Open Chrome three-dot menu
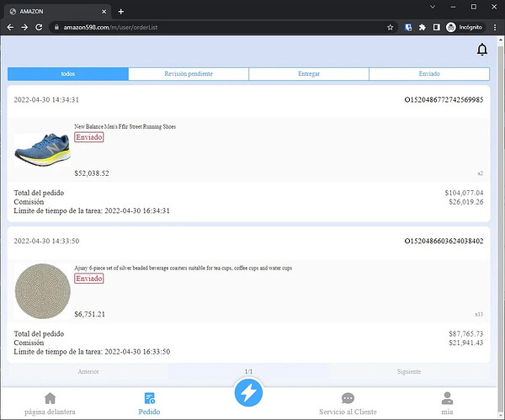Image resolution: width=505 pixels, height=420 pixels. coord(495,28)
